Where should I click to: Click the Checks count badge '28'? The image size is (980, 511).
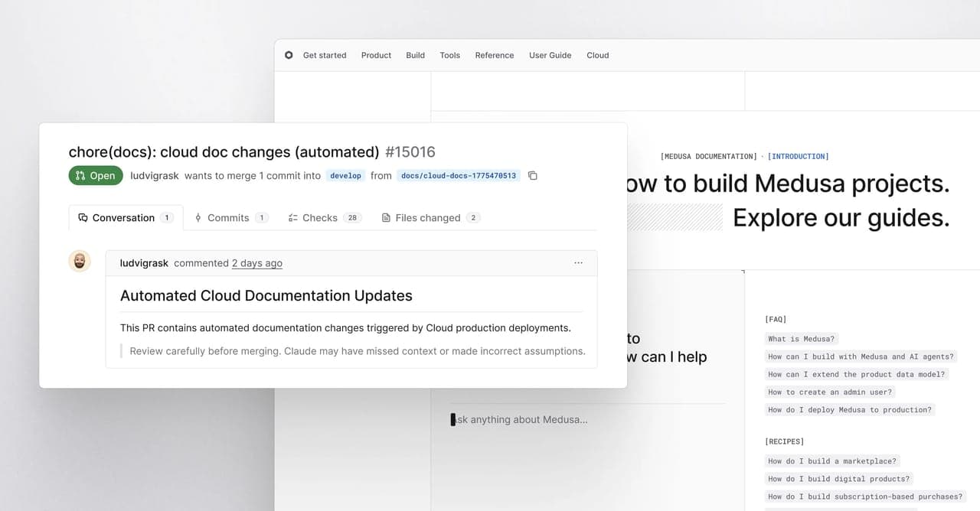352,217
